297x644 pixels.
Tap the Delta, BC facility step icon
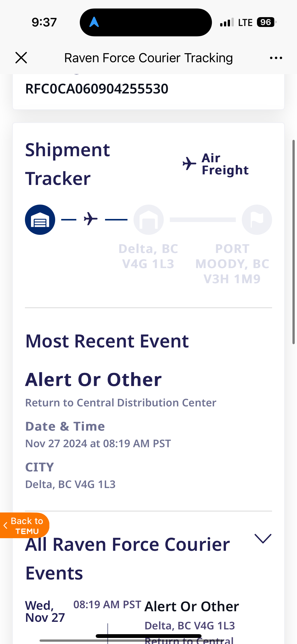pos(149,220)
